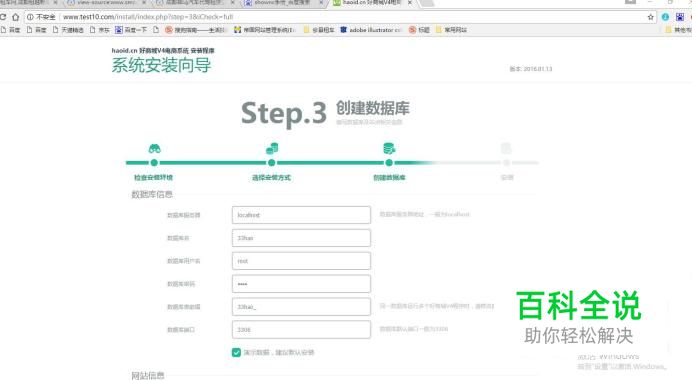Click the greyed-out final install step icon
This screenshot has width=692, height=380.
(506, 148)
